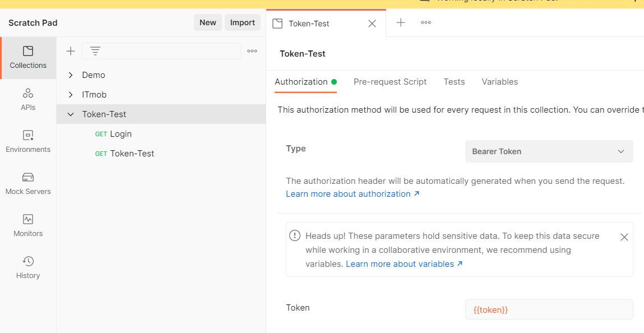Go to Environments in the sidebar
This screenshot has width=644, height=333.
[x=28, y=141]
